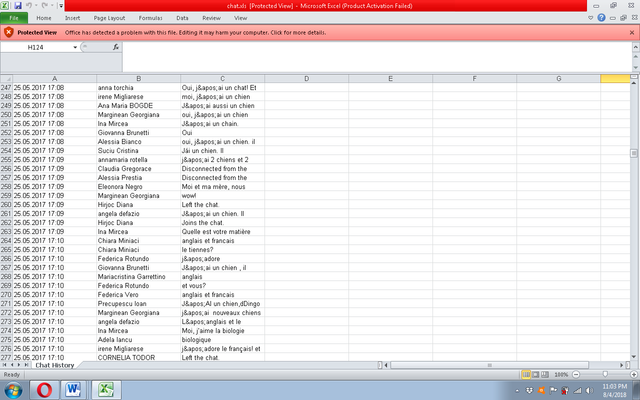Click the last-sheet navigation arrow
This screenshot has height=400, width=640.
(x=26, y=365)
